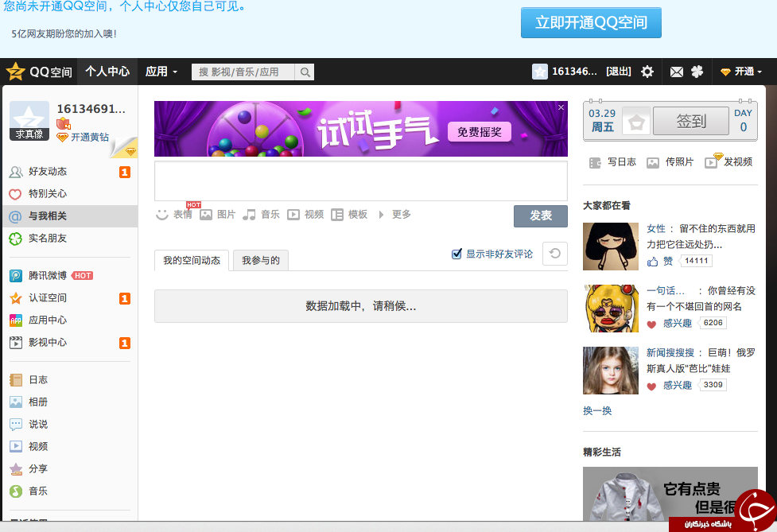Select 与我相关 in sidebar

pyautogui.click(x=70, y=216)
